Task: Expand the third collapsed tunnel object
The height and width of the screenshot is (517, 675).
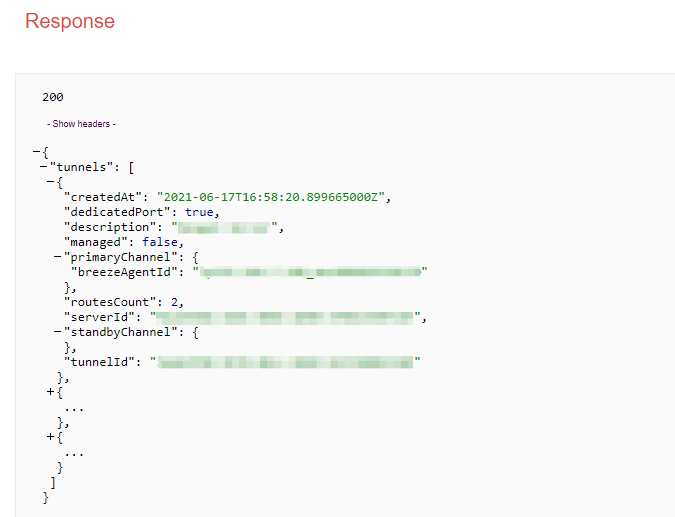Action: [x=51, y=437]
